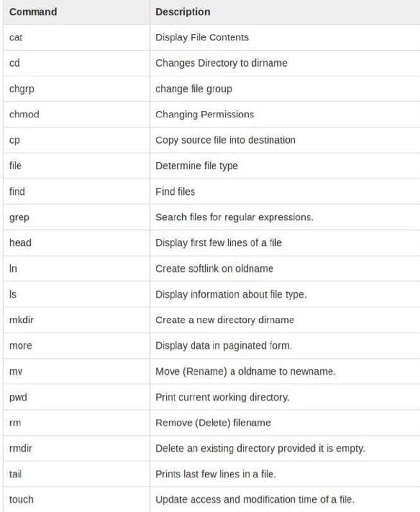This screenshot has height=512, width=420.
Task: Click the Description column header
Action: point(183,12)
